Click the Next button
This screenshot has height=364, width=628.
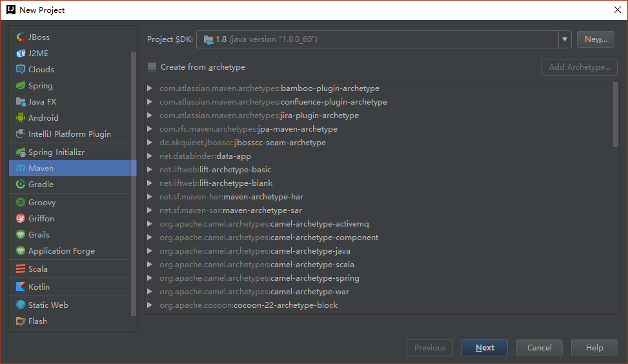click(485, 348)
